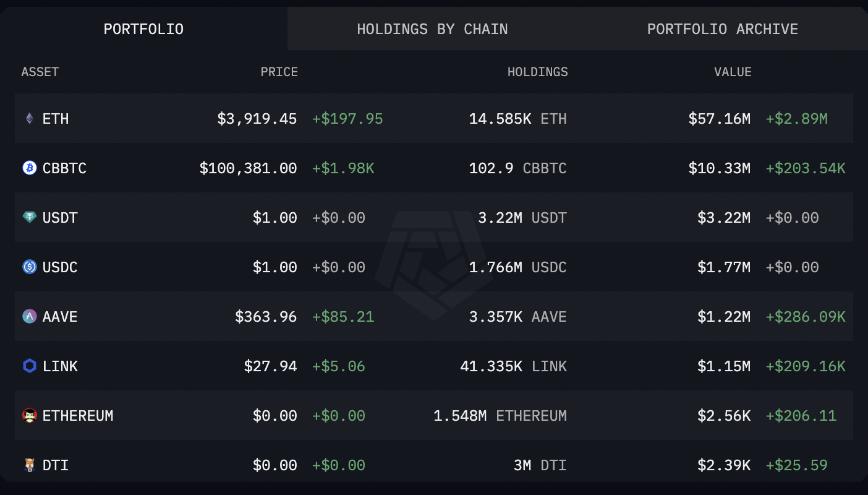Sort by the Holdings column header

(537, 72)
